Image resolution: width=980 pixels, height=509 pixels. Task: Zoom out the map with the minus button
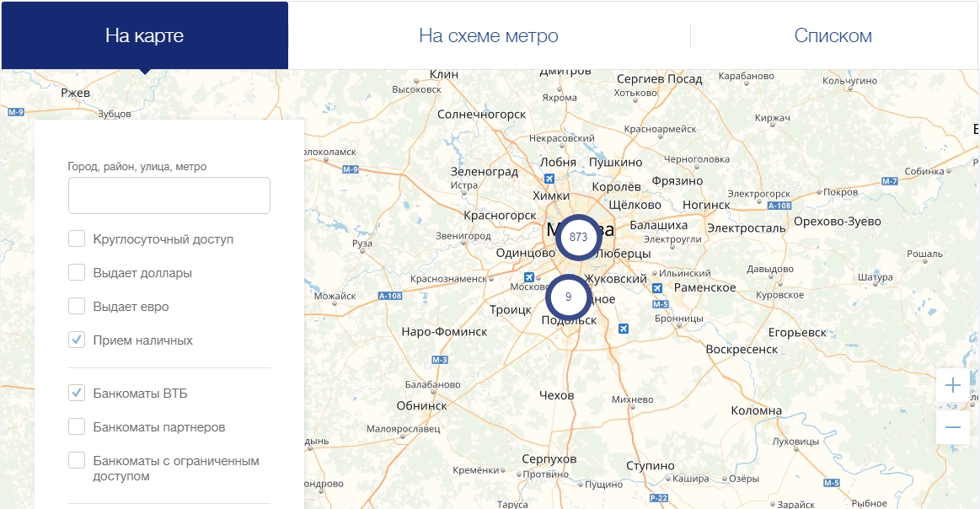pyautogui.click(x=953, y=427)
